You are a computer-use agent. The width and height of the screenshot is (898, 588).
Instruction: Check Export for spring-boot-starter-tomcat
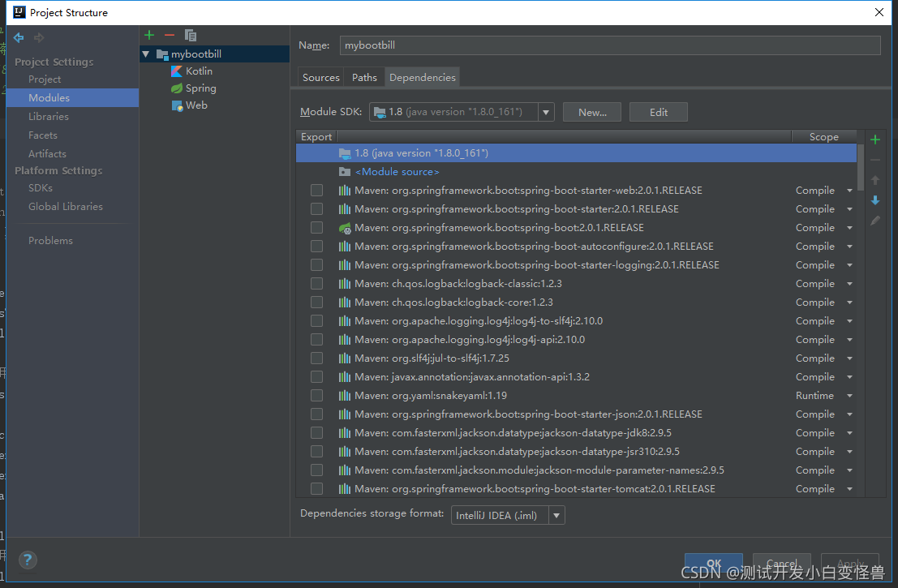coord(316,489)
